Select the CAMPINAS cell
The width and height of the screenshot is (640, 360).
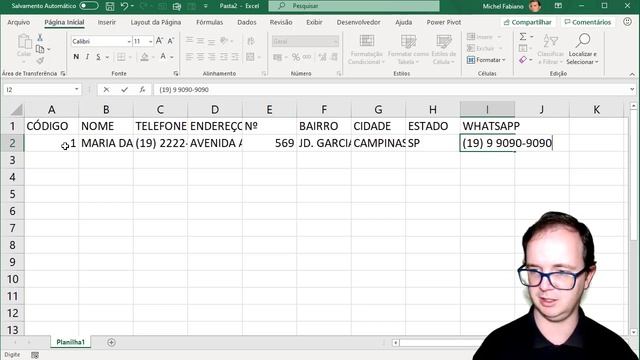click(378, 143)
